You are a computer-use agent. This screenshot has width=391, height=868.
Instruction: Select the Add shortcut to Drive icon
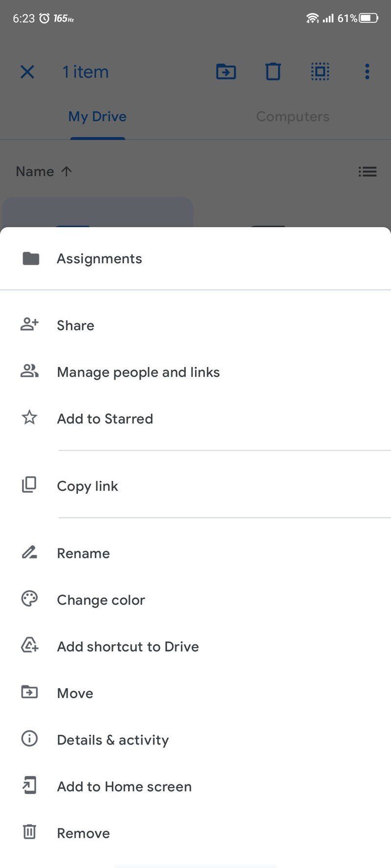(29, 646)
